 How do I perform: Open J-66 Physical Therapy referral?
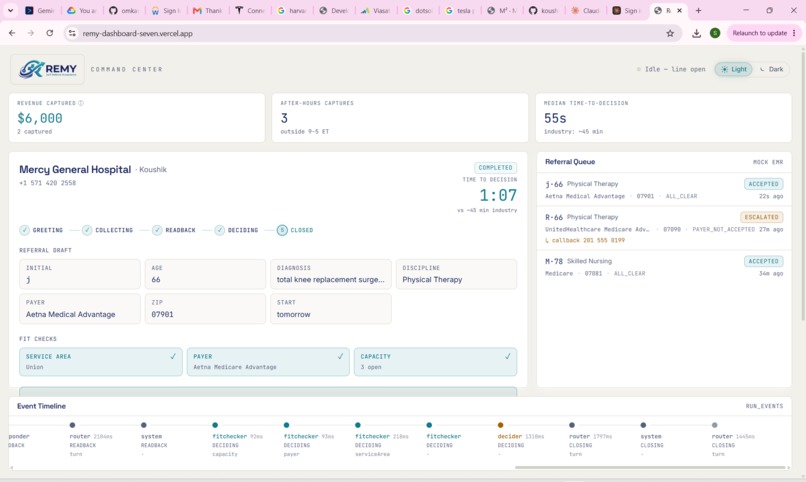pos(664,190)
